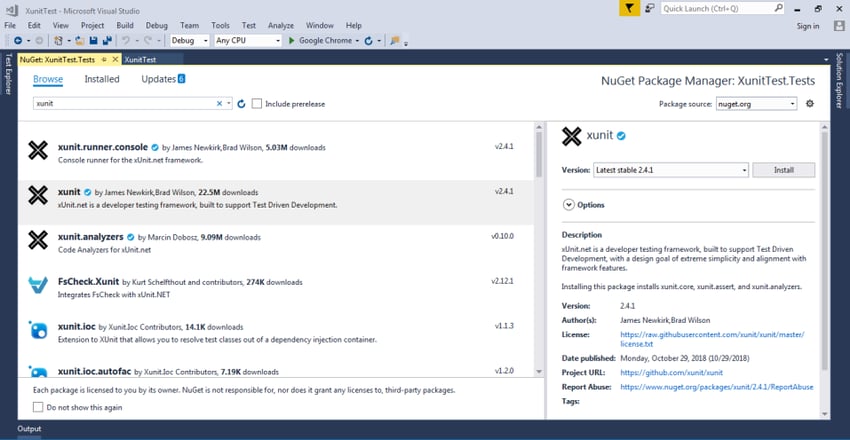The image size is (850, 440).
Task: Expand the Options section
Action: coord(569,205)
